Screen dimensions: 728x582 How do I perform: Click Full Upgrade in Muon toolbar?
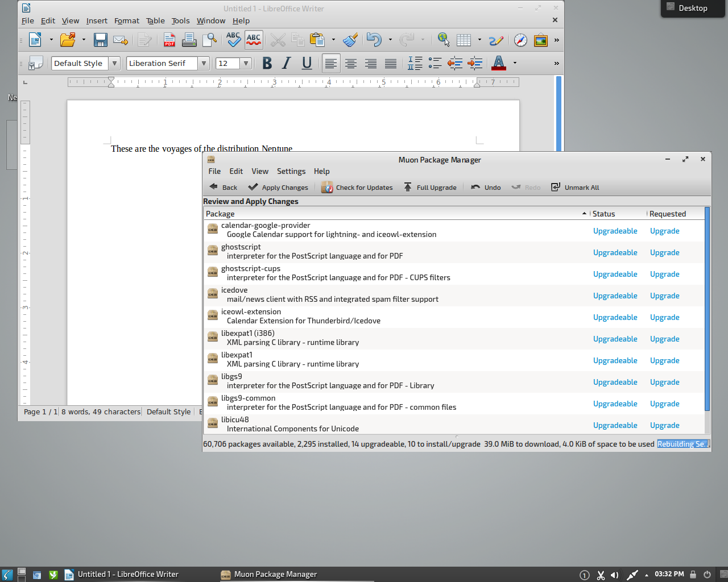430,187
